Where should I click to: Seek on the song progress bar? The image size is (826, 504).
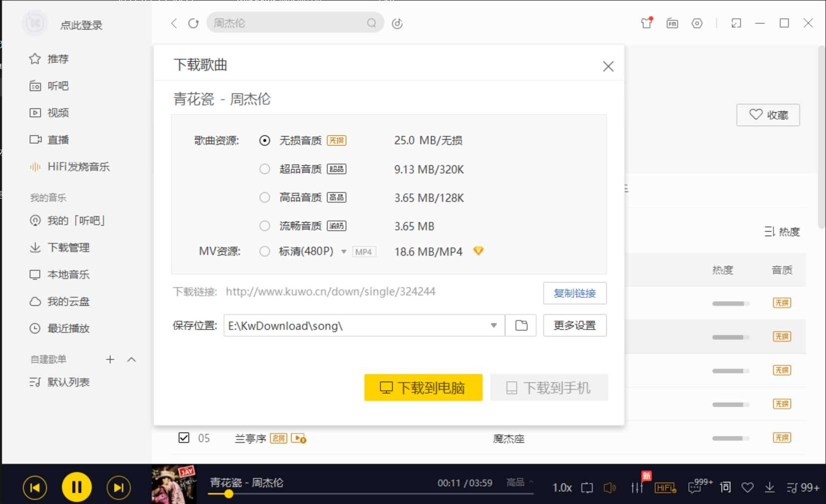371,494
